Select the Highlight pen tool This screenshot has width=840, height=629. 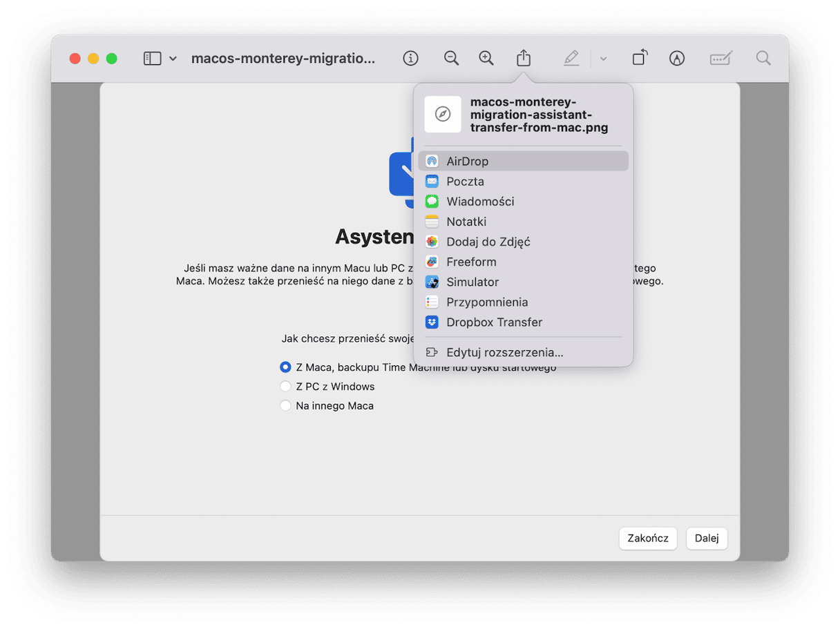click(571, 59)
